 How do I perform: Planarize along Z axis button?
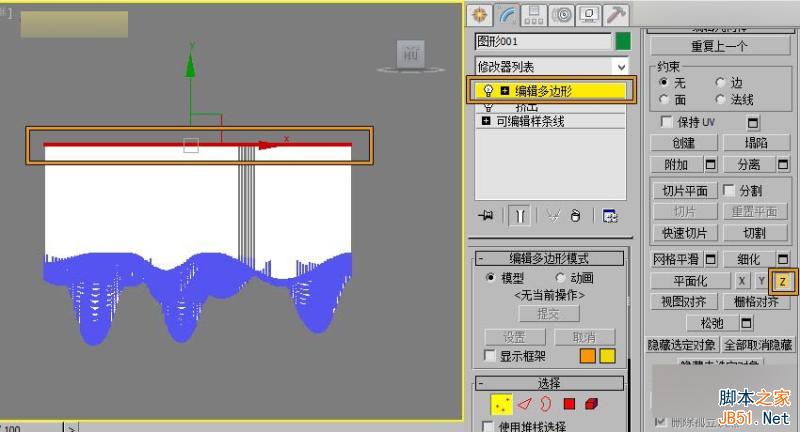coord(782,281)
